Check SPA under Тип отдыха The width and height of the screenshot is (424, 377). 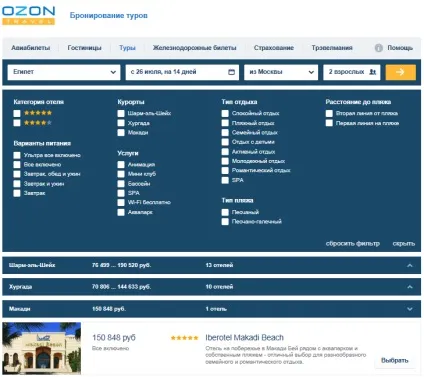225,180
